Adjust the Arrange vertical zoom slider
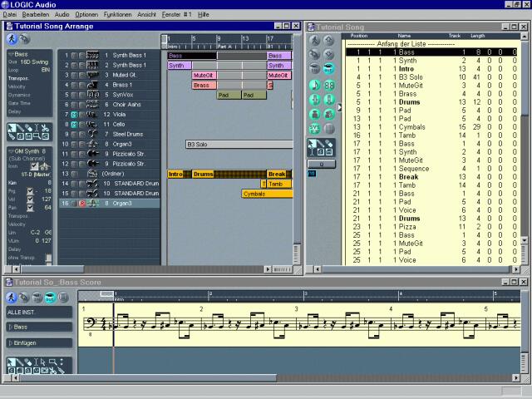 pyautogui.click(x=297, y=253)
